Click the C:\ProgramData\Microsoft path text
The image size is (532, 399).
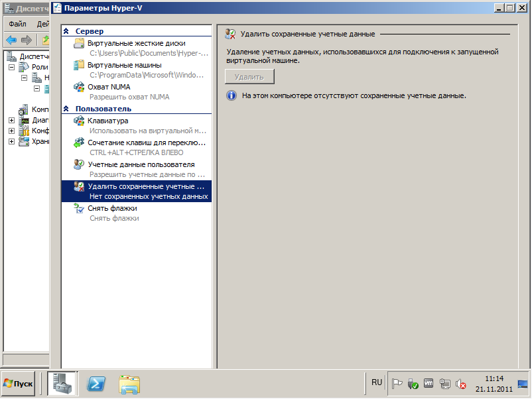pos(147,75)
